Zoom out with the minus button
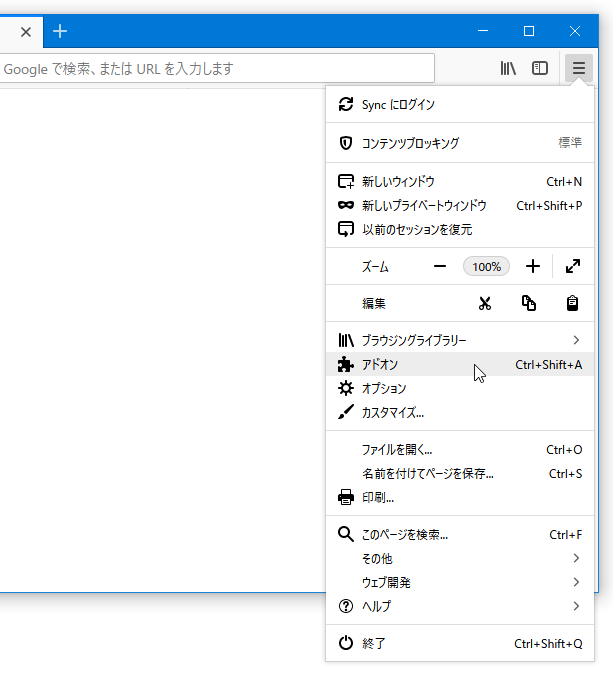 pos(440,267)
